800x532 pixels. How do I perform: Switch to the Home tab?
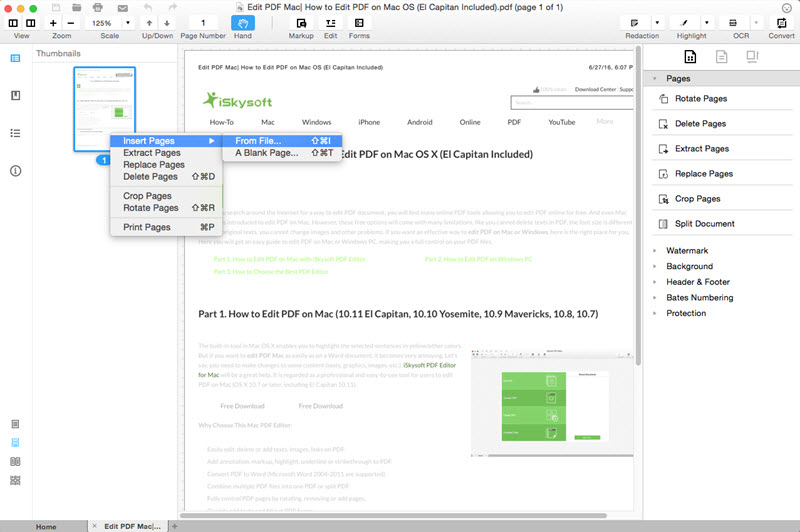pos(46,526)
